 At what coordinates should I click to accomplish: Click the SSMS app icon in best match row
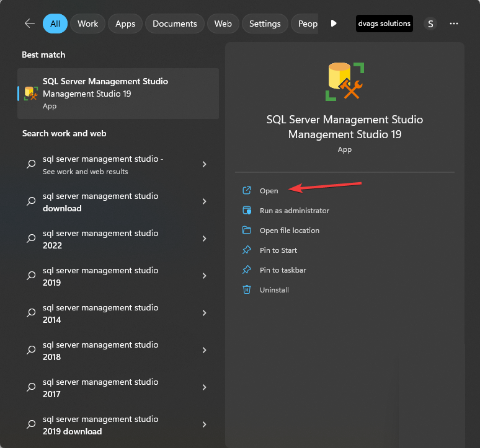pyautogui.click(x=31, y=94)
